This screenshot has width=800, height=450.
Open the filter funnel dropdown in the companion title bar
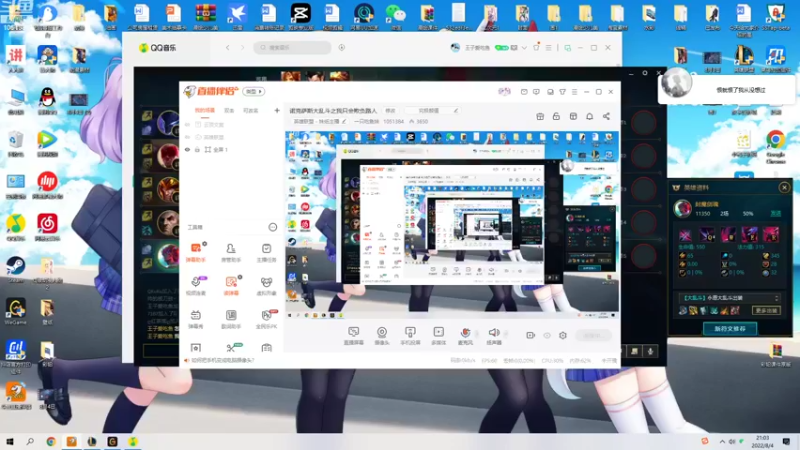point(562,92)
